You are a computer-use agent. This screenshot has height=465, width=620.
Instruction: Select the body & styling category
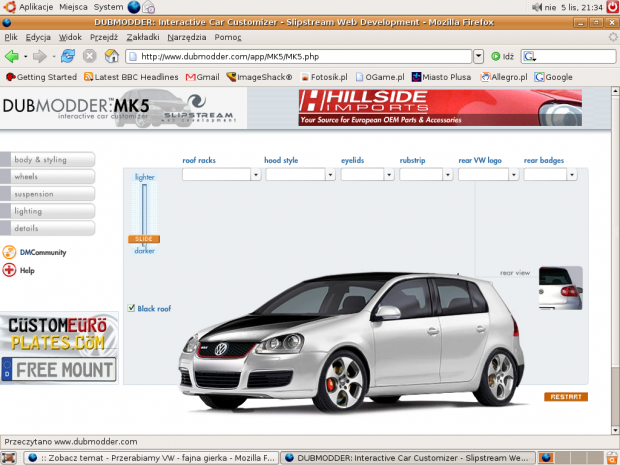pyautogui.click(x=47, y=159)
